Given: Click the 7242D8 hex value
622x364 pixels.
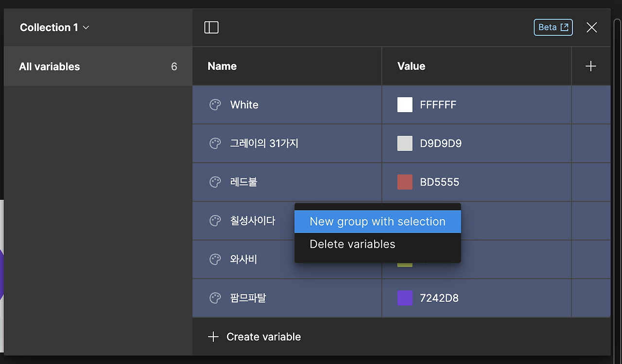Looking at the screenshot, I should pos(439,298).
